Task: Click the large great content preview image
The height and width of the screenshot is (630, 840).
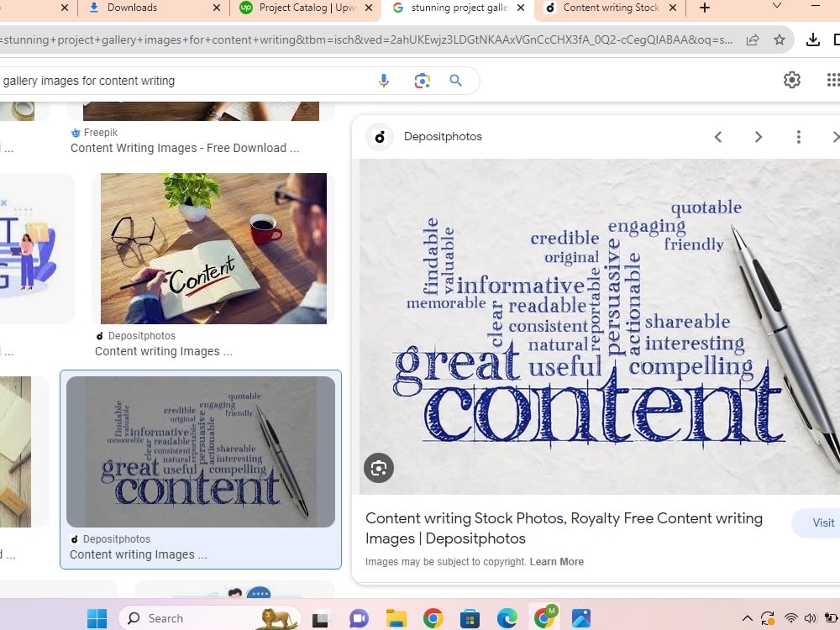Action: [600, 326]
